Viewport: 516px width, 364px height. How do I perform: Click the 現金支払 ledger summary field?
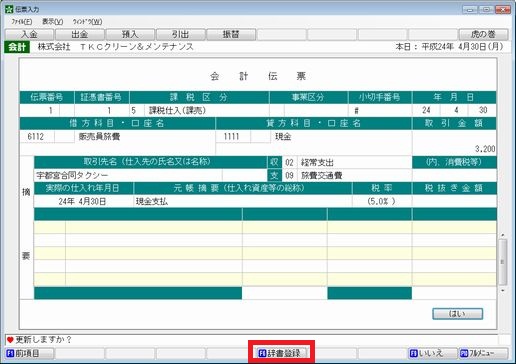243,201
